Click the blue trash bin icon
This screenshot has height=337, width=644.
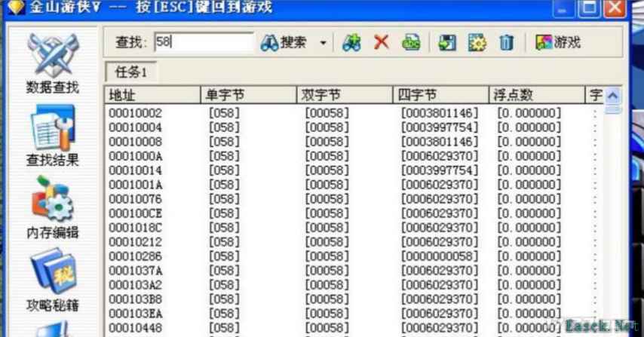[x=507, y=42]
